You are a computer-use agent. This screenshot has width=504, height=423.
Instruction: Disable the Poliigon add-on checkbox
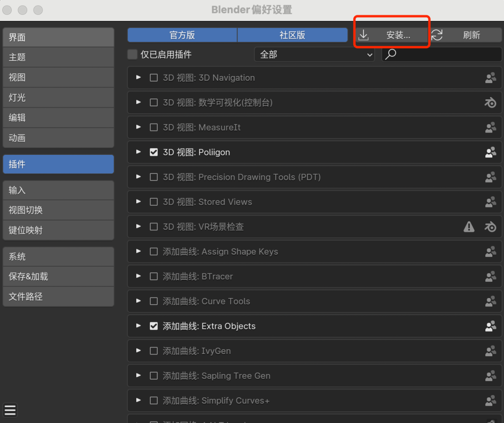(154, 153)
